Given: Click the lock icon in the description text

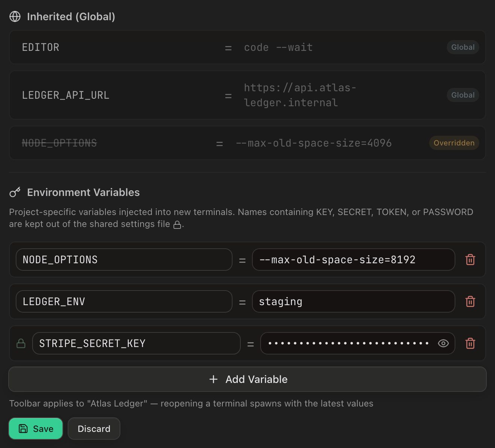Looking at the screenshot, I should 177,224.
